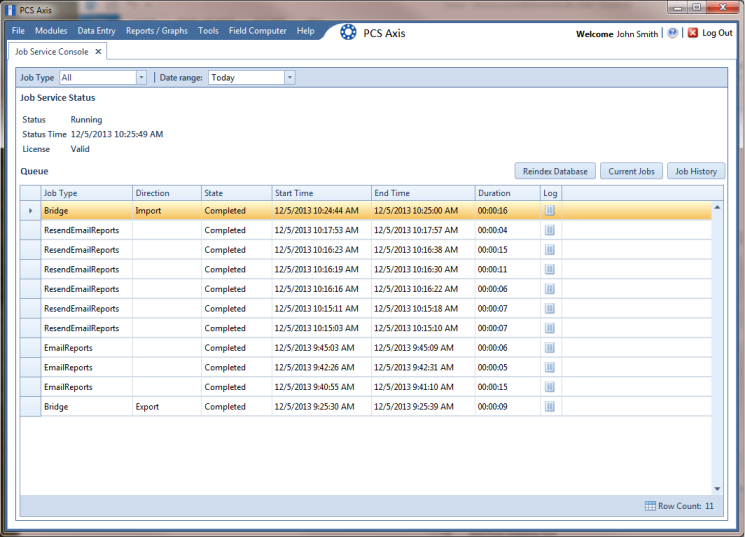Viewport: 745px width, 537px height.
Task: Open the Reports / Graphs menu
Action: point(157,30)
